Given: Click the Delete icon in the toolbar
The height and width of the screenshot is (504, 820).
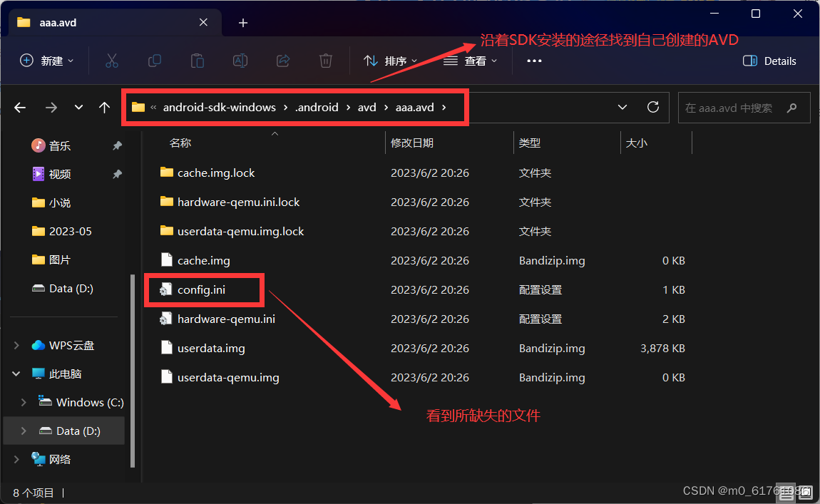Looking at the screenshot, I should (x=326, y=61).
